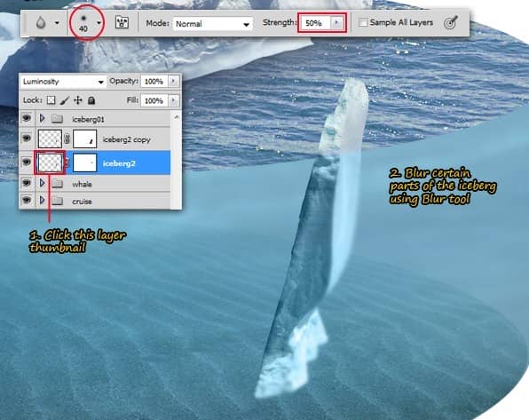Hide the iceberg2 copy layer
This screenshot has height=420, width=529.
point(27,139)
